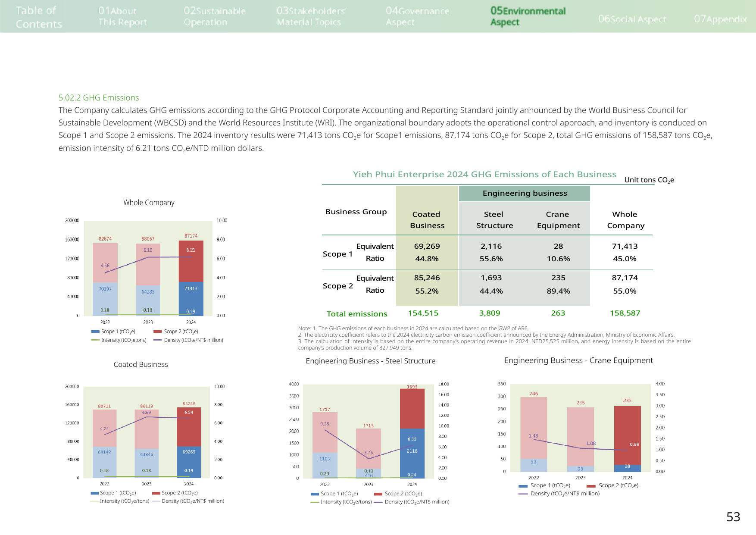756x535 pixels.
Task: Click the note about the electricity coefficient
Action: 486,335
